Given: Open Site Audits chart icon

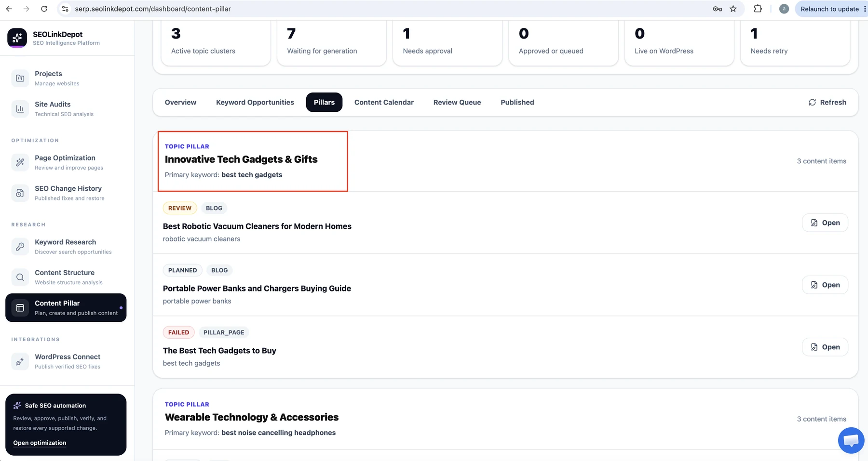Looking at the screenshot, I should 20,109.
